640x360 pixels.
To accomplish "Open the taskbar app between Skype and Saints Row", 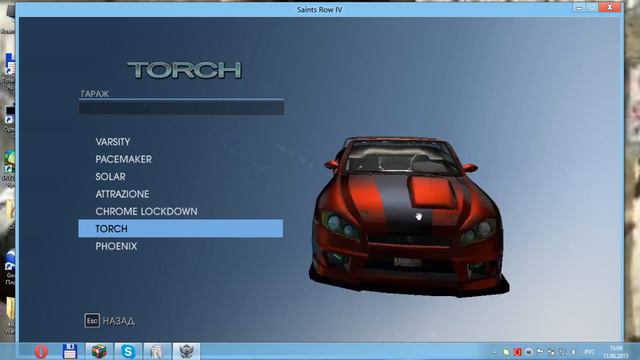I will tap(157, 351).
